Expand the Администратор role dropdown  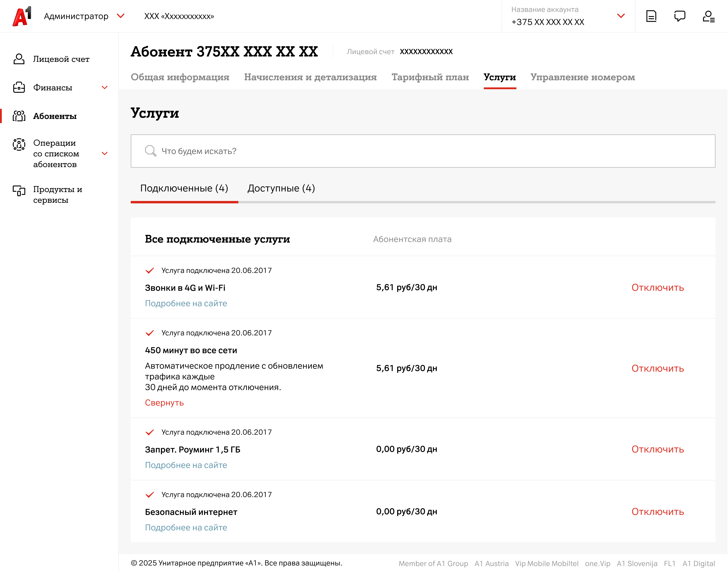point(121,16)
